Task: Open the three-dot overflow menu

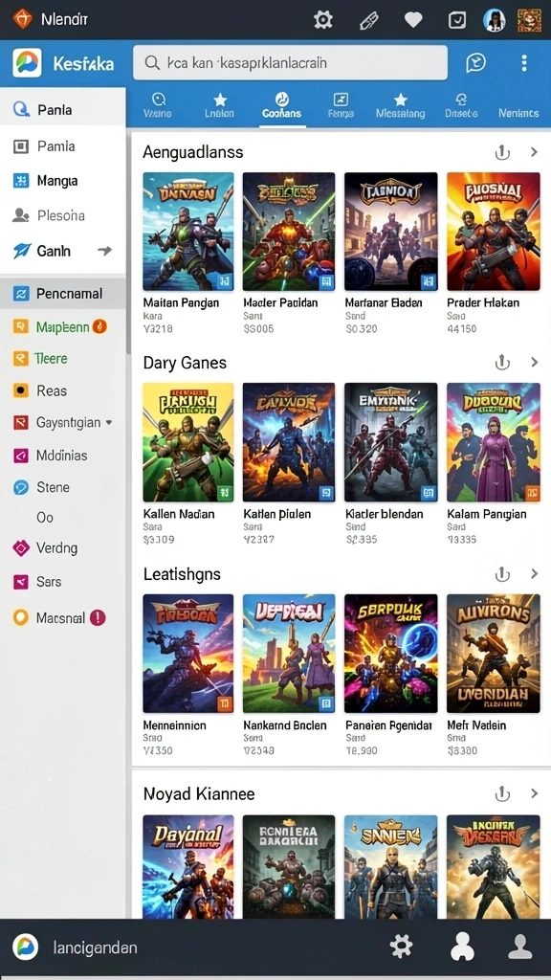Action: pyautogui.click(x=523, y=62)
